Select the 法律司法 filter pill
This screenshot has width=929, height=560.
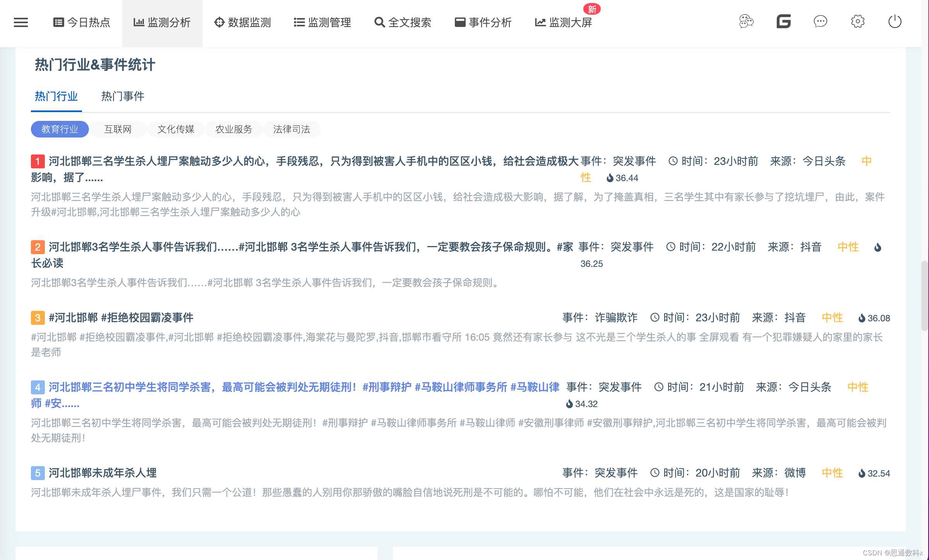click(x=291, y=129)
